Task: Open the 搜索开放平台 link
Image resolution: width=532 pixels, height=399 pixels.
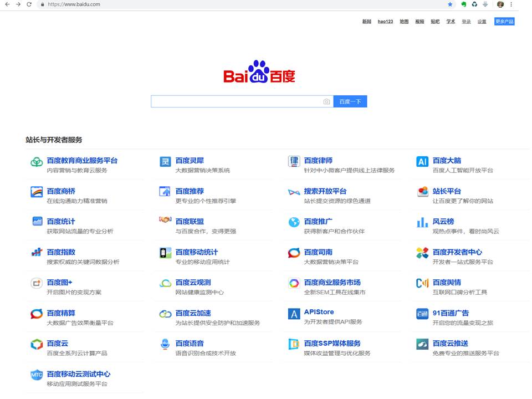Action: click(325, 191)
